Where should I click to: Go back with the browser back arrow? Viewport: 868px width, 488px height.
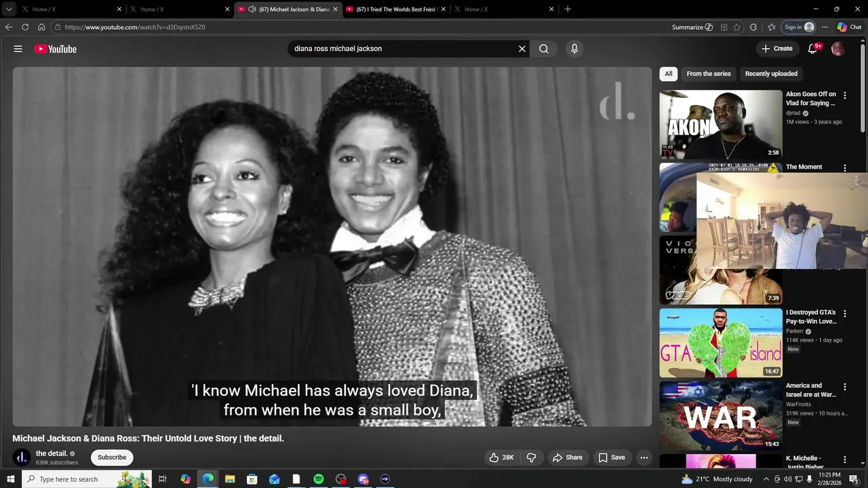9,27
